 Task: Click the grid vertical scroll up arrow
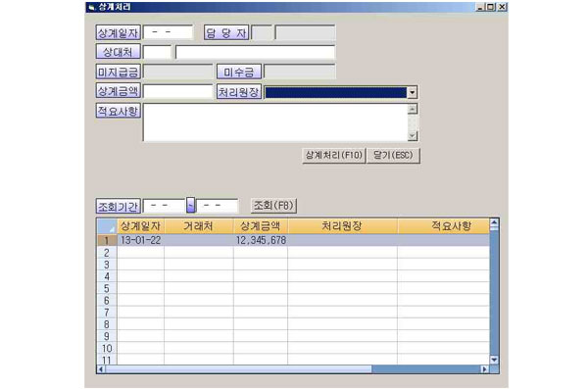coord(494,222)
